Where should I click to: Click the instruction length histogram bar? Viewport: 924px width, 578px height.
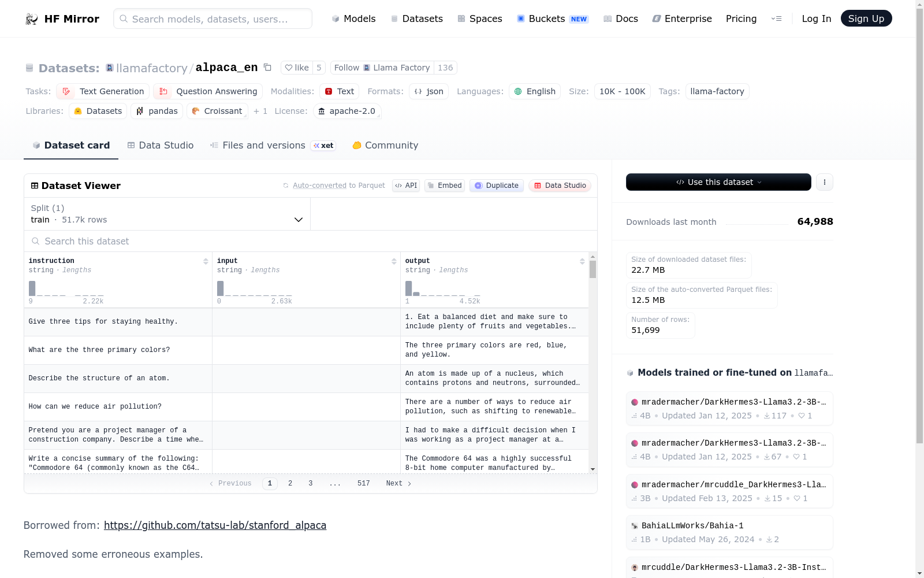click(x=32, y=288)
